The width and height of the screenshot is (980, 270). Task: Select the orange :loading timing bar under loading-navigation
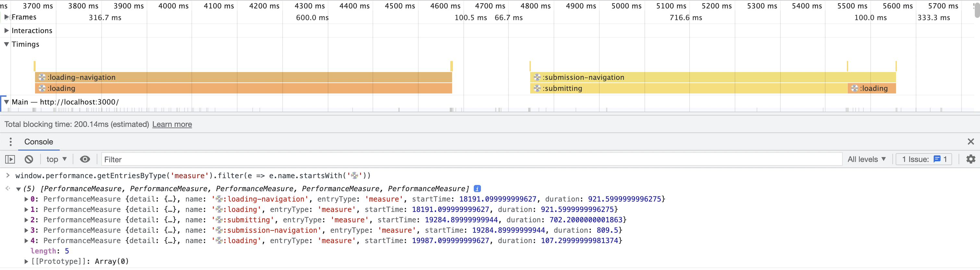pos(243,88)
